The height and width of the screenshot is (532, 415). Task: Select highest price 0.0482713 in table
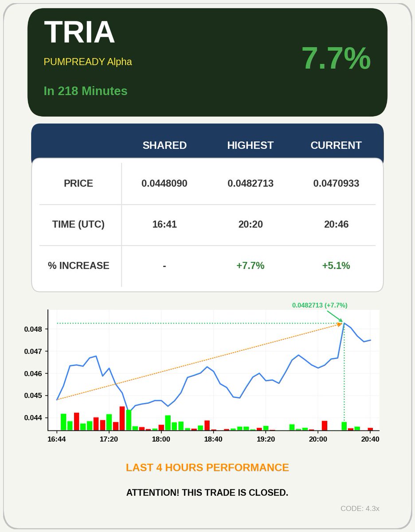[251, 184]
